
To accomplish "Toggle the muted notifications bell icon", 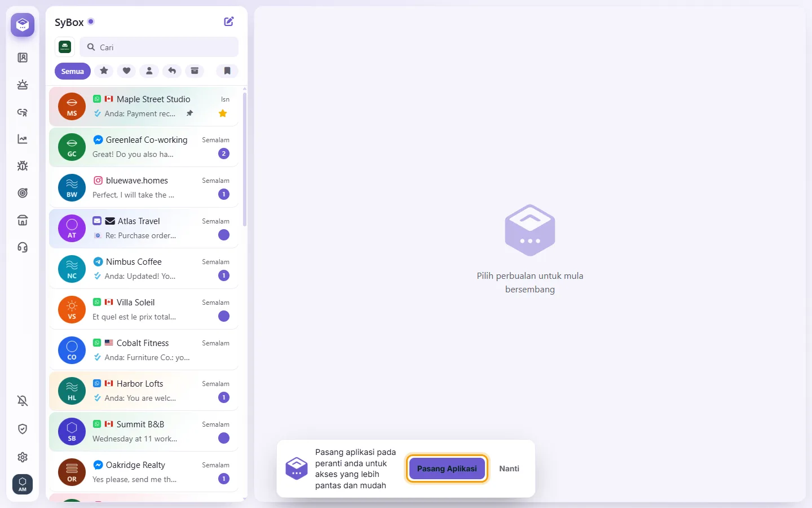I will pyautogui.click(x=23, y=401).
